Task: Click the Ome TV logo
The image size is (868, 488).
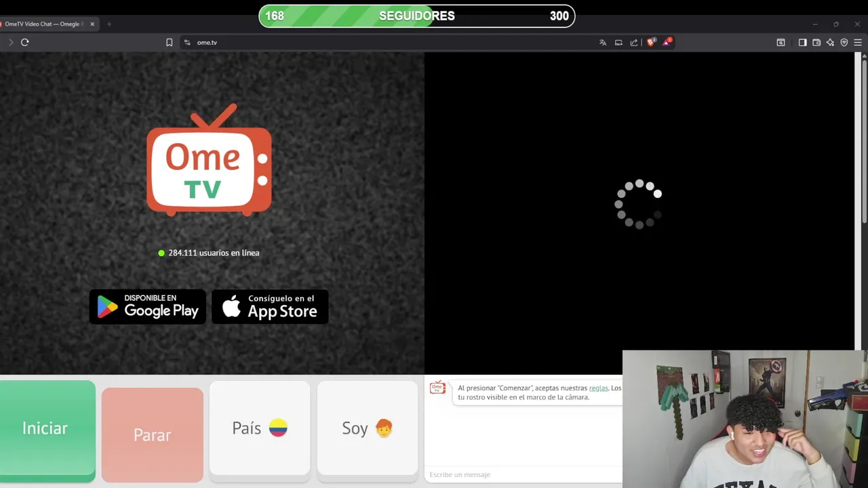Action: 210,160
